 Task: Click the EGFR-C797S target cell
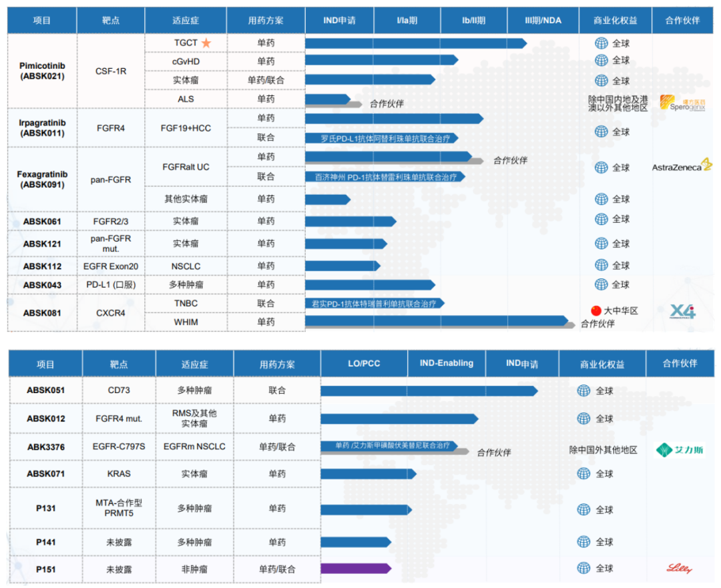pos(119,447)
